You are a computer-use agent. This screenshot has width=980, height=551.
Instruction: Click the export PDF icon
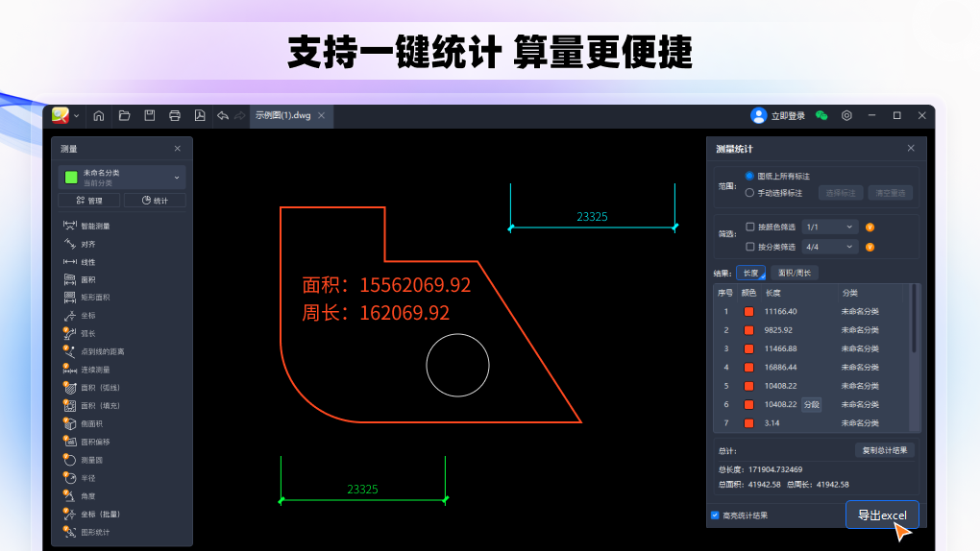pyautogui.click(x=200, y=116)
